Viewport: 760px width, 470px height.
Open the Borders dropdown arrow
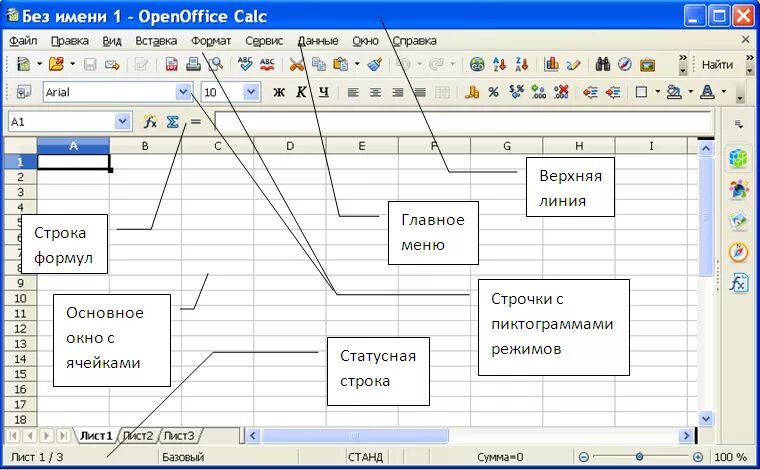point(657,91)
